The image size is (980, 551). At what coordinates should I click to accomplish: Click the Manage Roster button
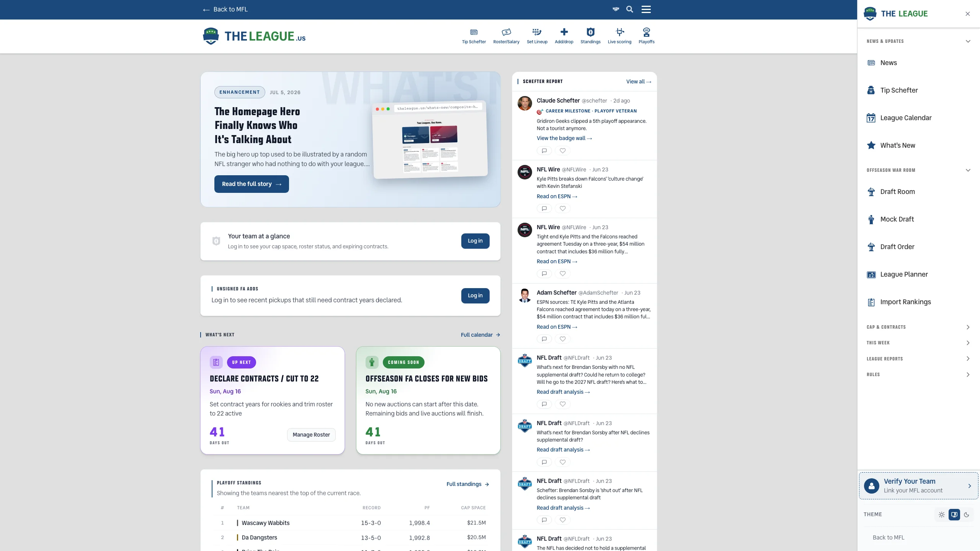(311, 435)
